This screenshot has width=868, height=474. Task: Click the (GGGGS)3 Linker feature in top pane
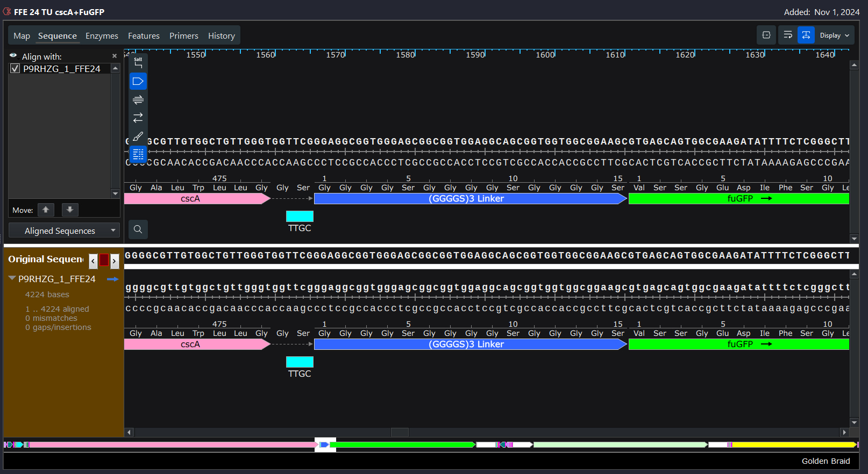[x=466, y=199]
